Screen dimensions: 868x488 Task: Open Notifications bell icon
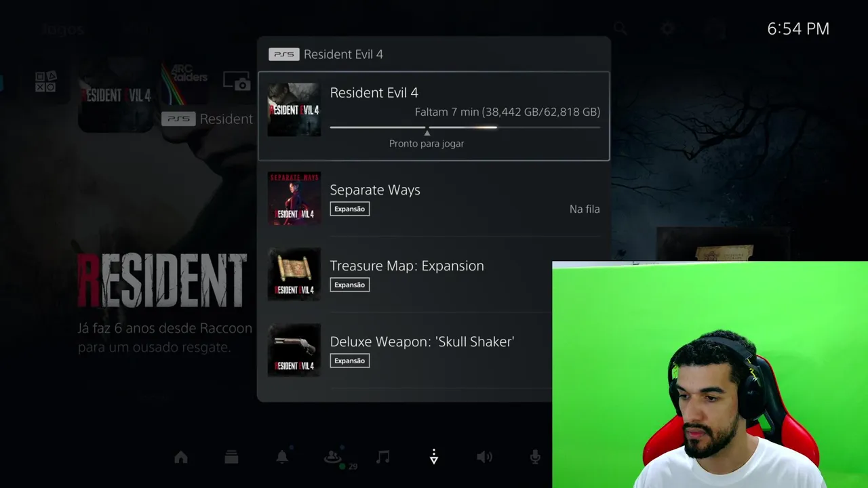(x=282, y=457)
